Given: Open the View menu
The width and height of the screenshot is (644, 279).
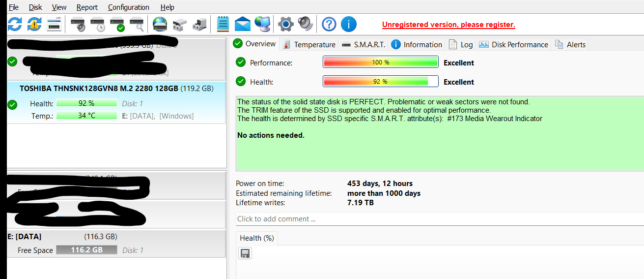Looking at the screenshot, I should (x=59, y=7).
